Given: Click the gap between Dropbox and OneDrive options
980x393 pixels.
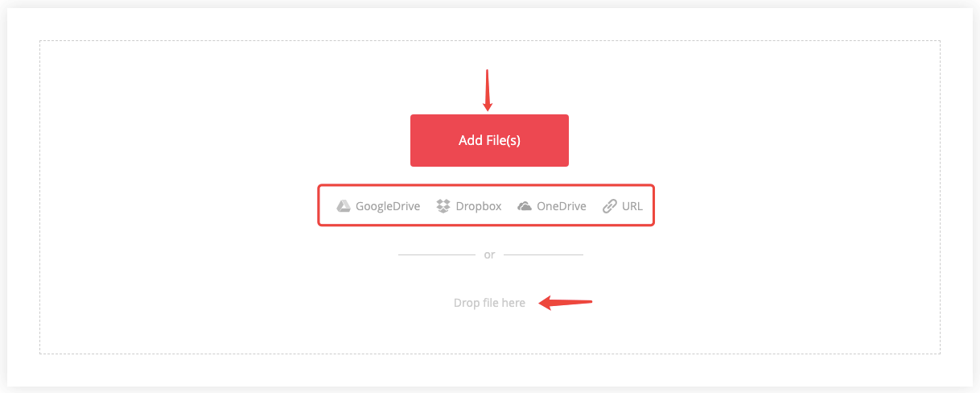Looking at the screenshot, I should tap(509, 206).
